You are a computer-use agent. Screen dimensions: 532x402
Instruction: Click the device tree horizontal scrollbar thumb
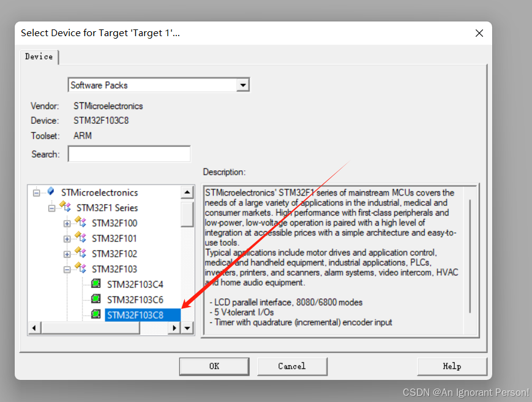pyautogui.click(x=90, y=328)
